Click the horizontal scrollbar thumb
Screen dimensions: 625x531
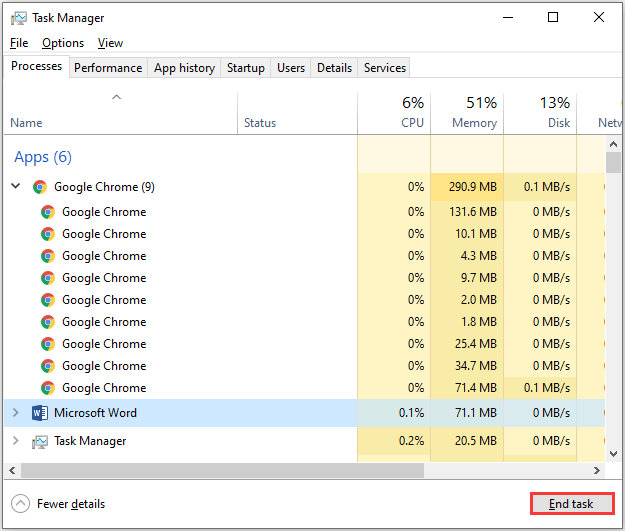coord(222,470)
